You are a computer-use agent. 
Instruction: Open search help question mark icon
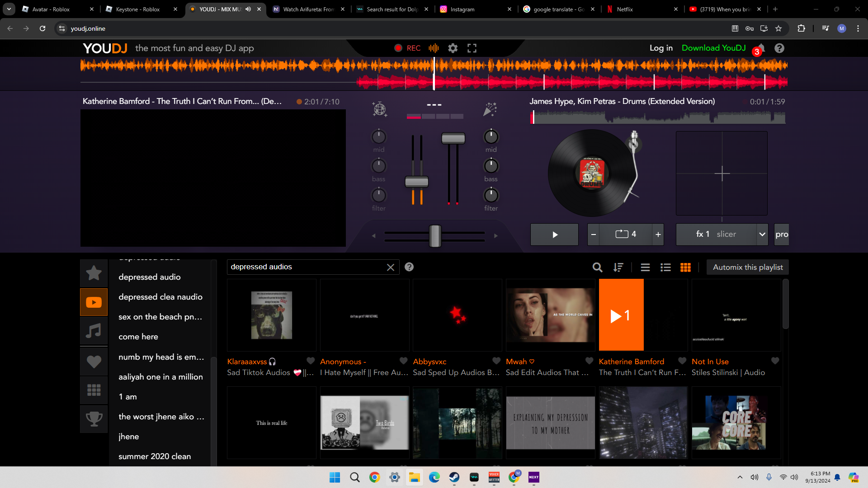pyautogui.click(x=409, y=267)
